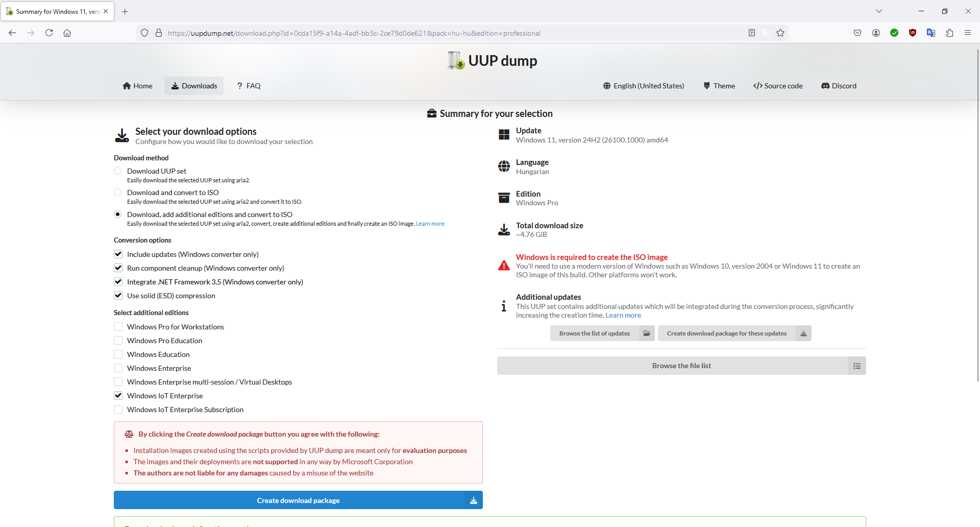Bookmark this page with the star

pos(780,33)
